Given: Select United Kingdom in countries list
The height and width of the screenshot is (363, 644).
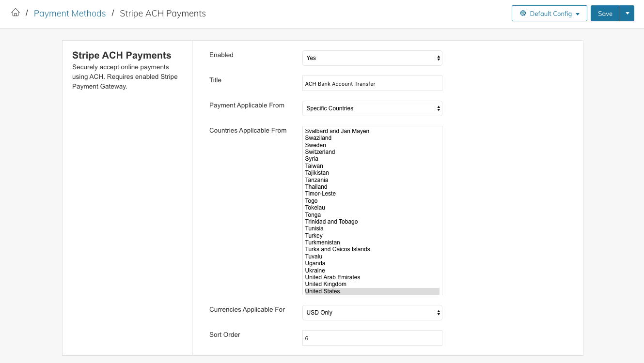Looking at the screenshot, I should [x=371, y=284].
